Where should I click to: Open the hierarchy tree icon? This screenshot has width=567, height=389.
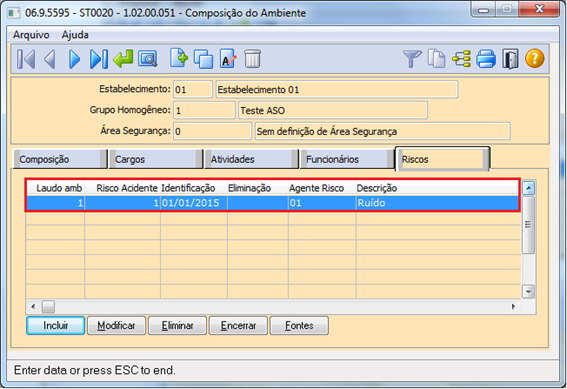[461, 59]
